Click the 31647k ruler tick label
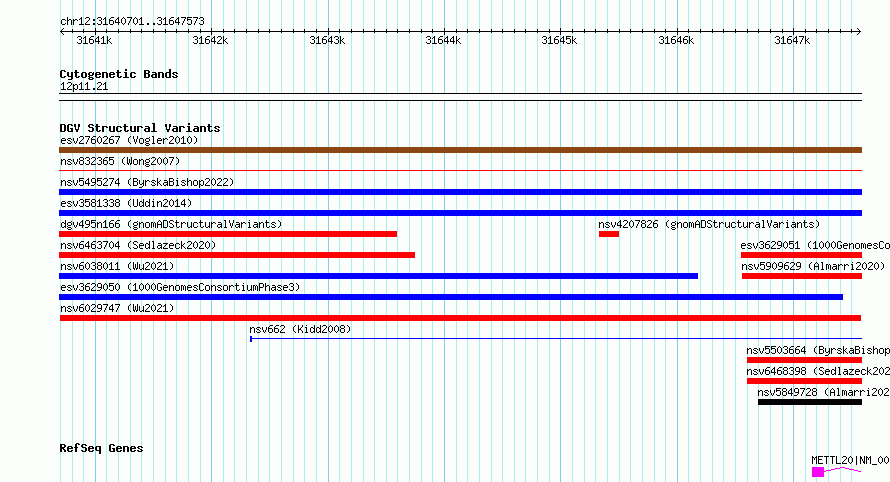The image size is (890, 482). point(792,40)
